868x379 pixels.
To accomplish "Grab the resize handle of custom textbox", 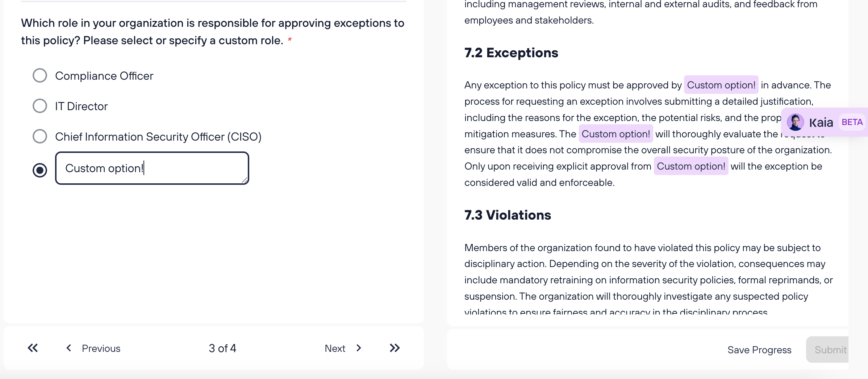I will [245, 180].
